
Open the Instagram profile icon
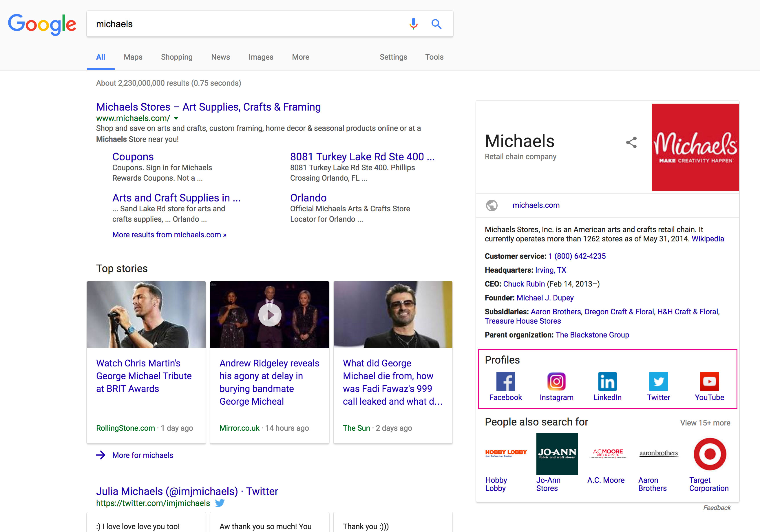click(556, 381)
